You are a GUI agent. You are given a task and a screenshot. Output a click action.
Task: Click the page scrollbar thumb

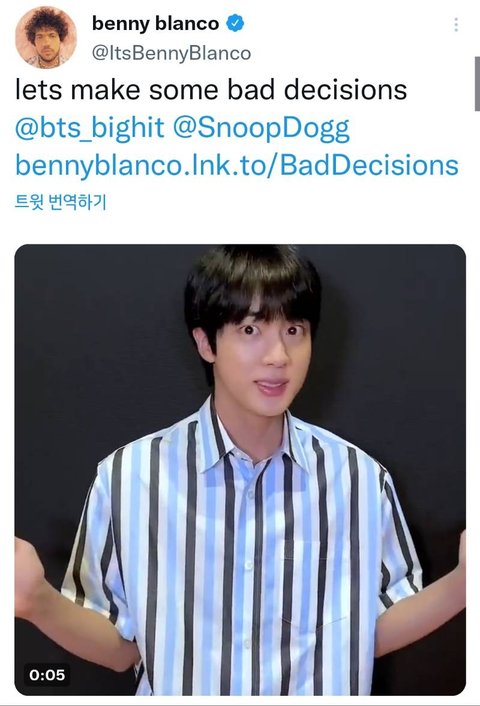[477, 84]
